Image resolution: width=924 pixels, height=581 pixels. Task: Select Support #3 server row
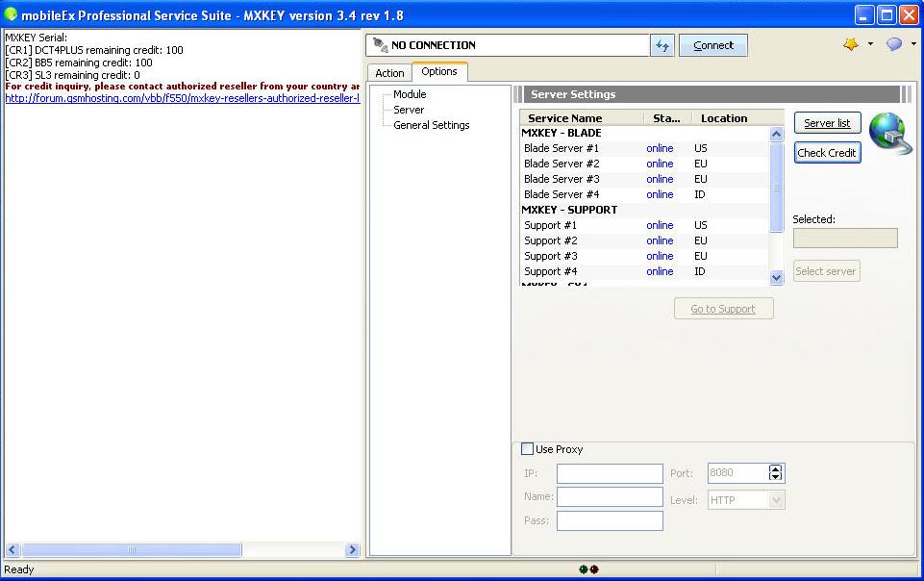(644, 256)
